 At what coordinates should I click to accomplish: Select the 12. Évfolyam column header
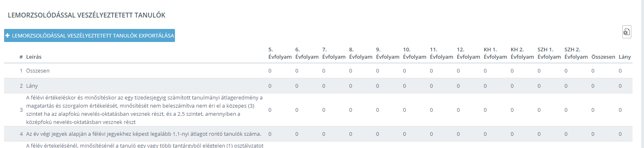(x=468, y=53)
